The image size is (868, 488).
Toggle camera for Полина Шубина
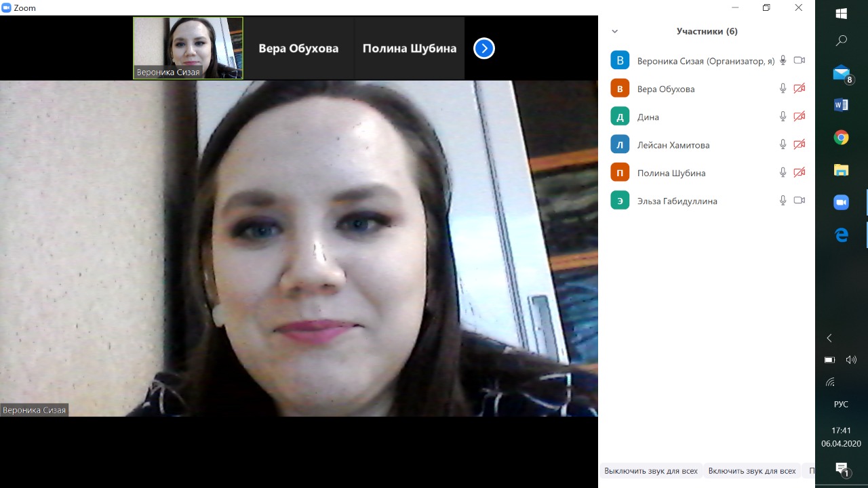[799, 173]
